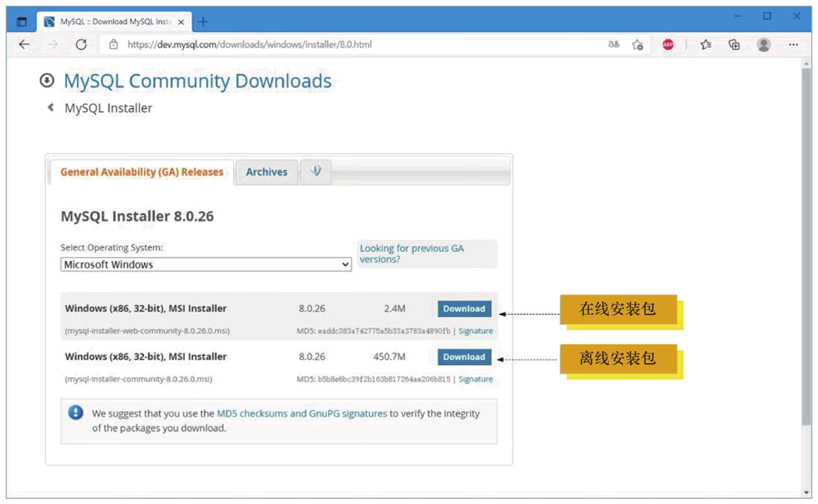Open the Favorites list icon
The width and height of the screenshot is (818, 504).
(x=706, y=45)
